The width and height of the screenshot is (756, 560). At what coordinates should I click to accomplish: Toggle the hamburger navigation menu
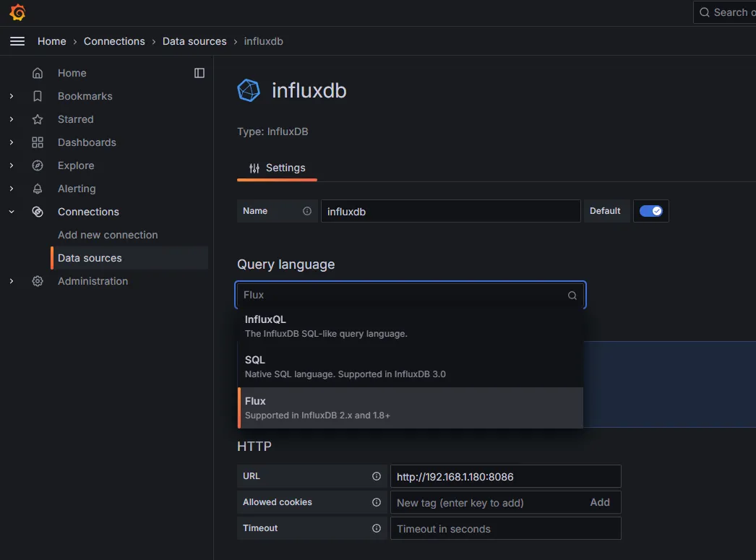click(x=17, y=41)
